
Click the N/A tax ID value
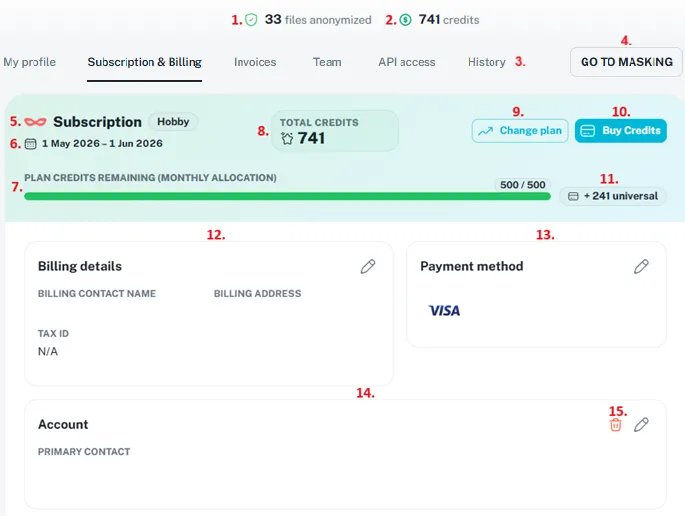48,351
